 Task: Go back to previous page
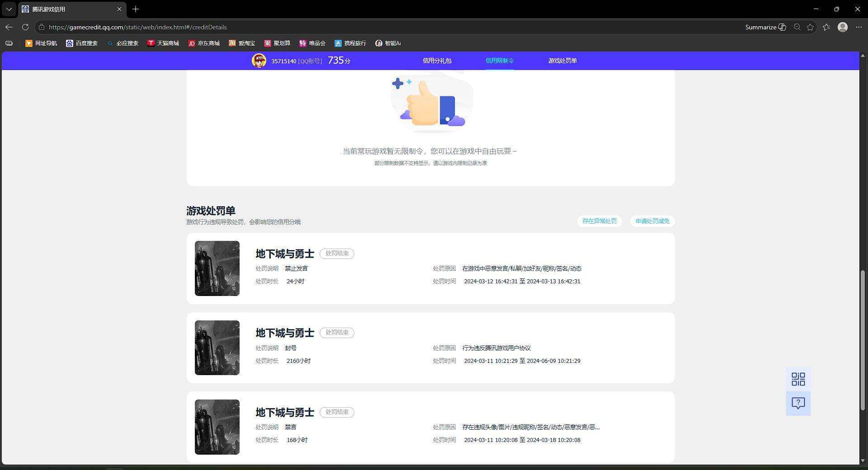[9, 27]
